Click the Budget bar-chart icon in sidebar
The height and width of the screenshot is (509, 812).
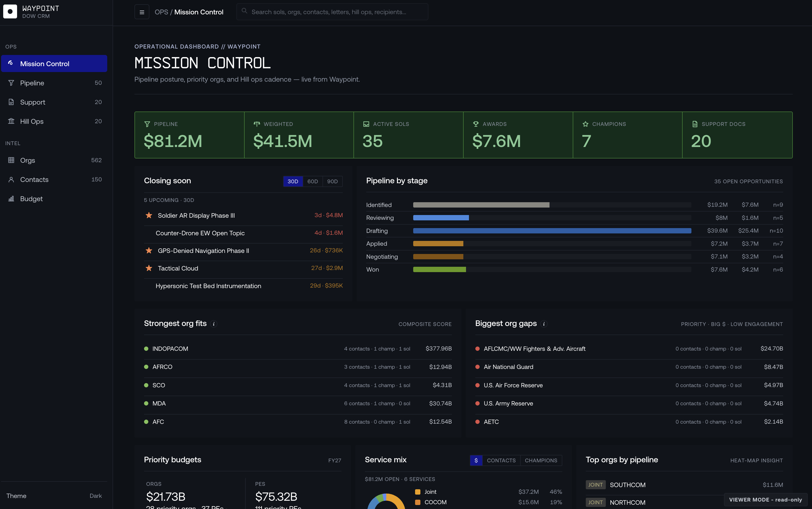(11, 199)
